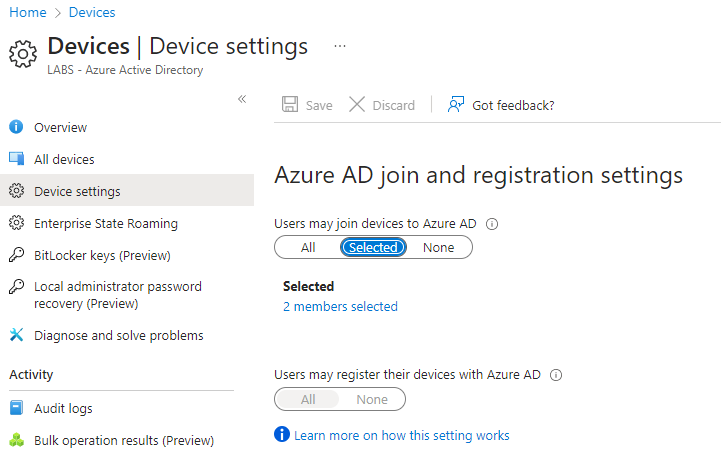Click info icon beside Users may join devices
Screen dimensions: 721x456
pyautogui.click(x=492, y=224)
